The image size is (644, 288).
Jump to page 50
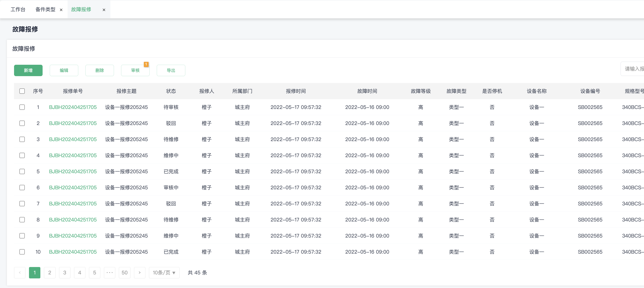pyautogui.click(x=124, y=273)
